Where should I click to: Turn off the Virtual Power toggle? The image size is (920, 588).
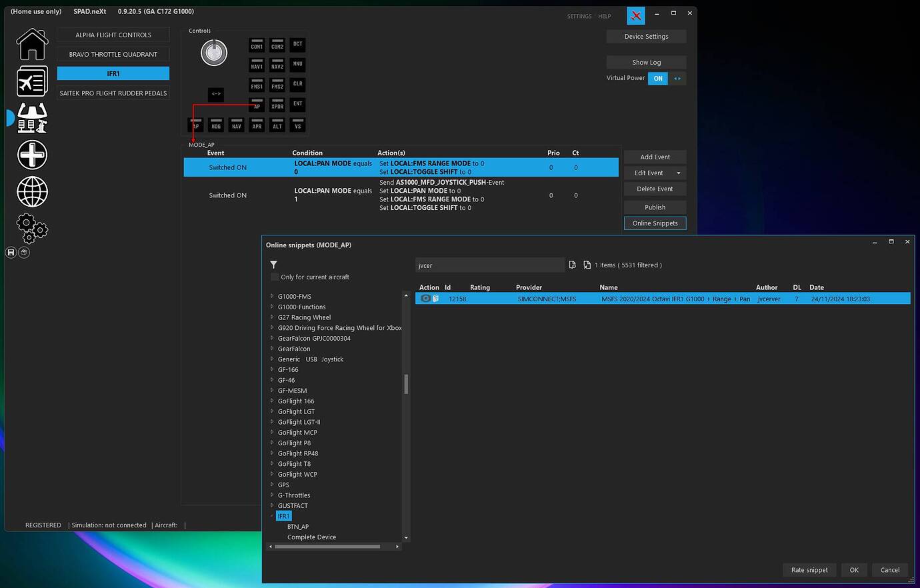[657, 78]
